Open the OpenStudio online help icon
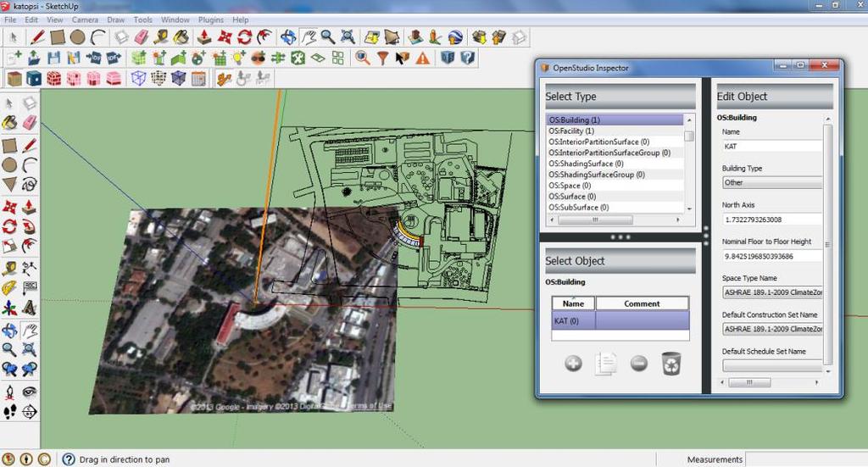868x467 pixels. pyautogui.click(x=468, y=58)
